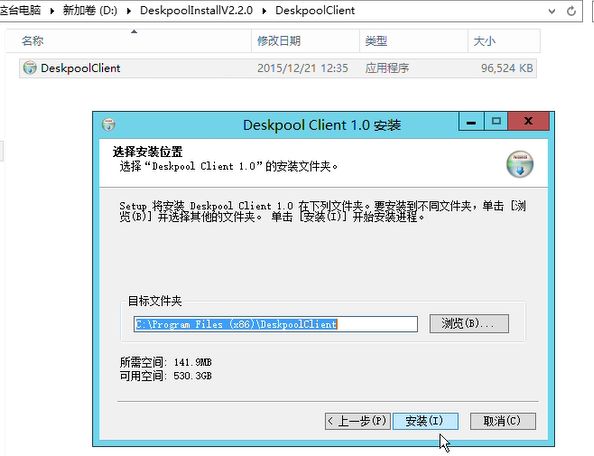
Task: Go to DeskpoolInstallV2.2.0 folder in breadcrumb
Action: [196, 10]
